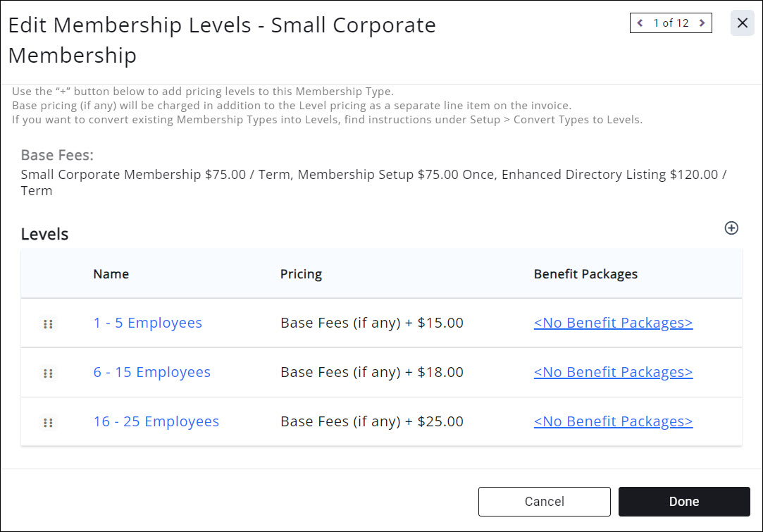Edit benefit packages for 16 - 25 Employees
Image resolution: width=763 pixels, height=532 pixels.
pyautogui.click(x=613, y=421)
